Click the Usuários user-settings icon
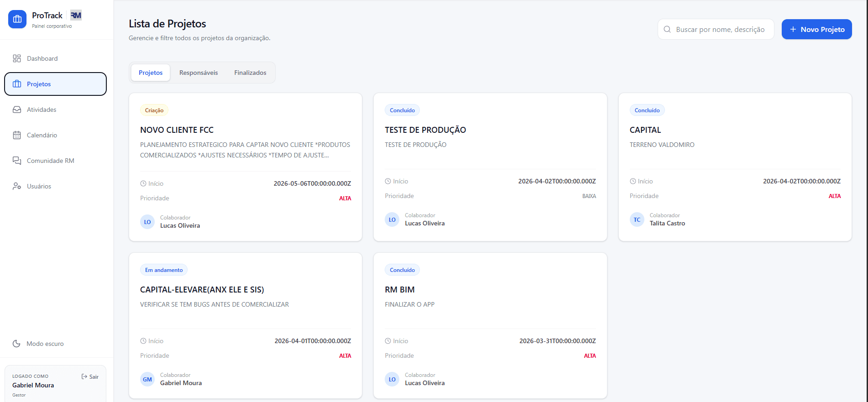Screen dimensions: 868x402 [x=17, y=186]
